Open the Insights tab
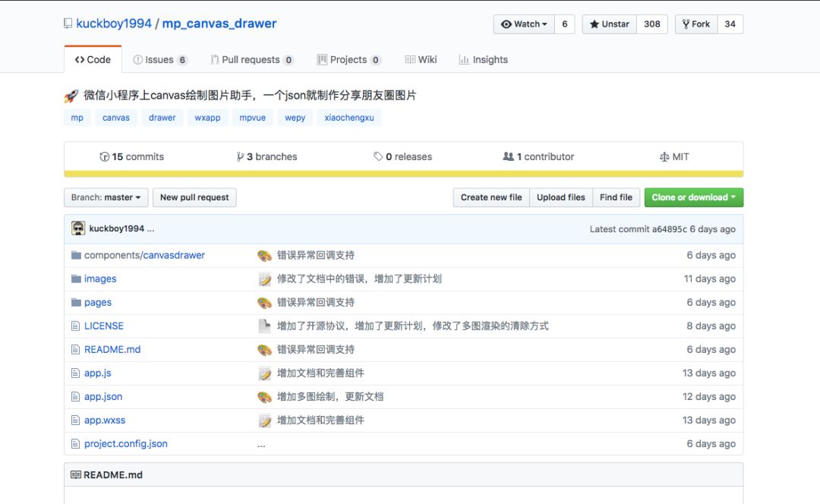The height and width of the screenshot is (504, 820). click(484, 60)
